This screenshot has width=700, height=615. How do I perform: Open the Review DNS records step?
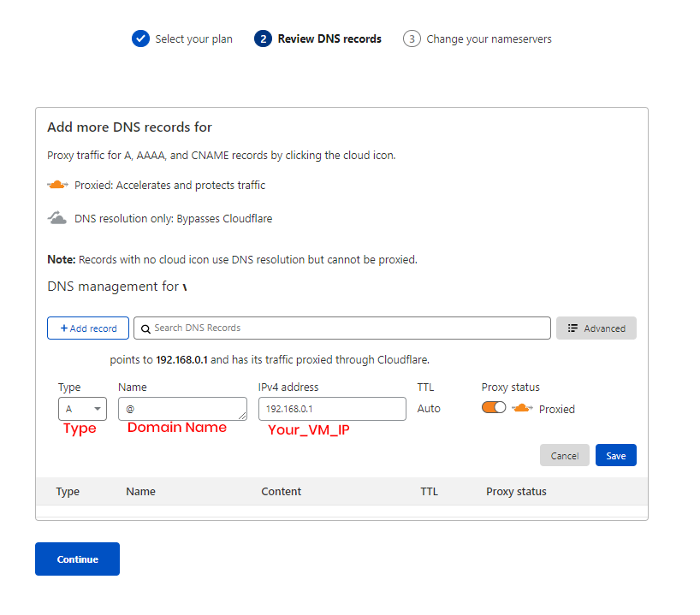pos(329,38)
